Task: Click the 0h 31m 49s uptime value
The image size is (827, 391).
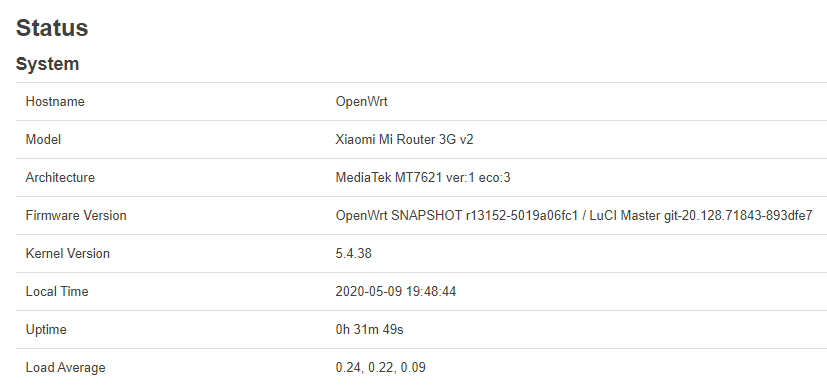Action: tap(369, 329)
